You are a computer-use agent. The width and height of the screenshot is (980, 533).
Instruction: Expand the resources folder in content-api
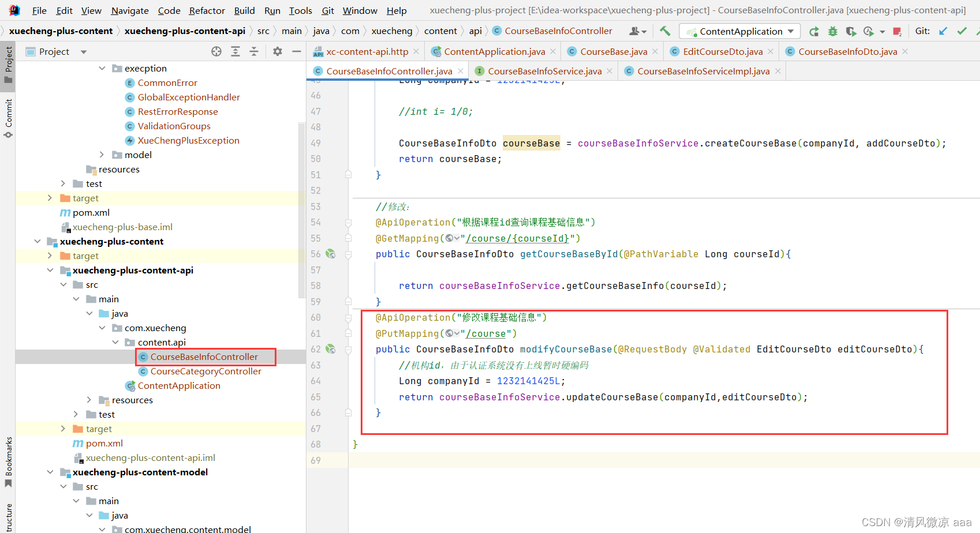click(x=89, y=400)
